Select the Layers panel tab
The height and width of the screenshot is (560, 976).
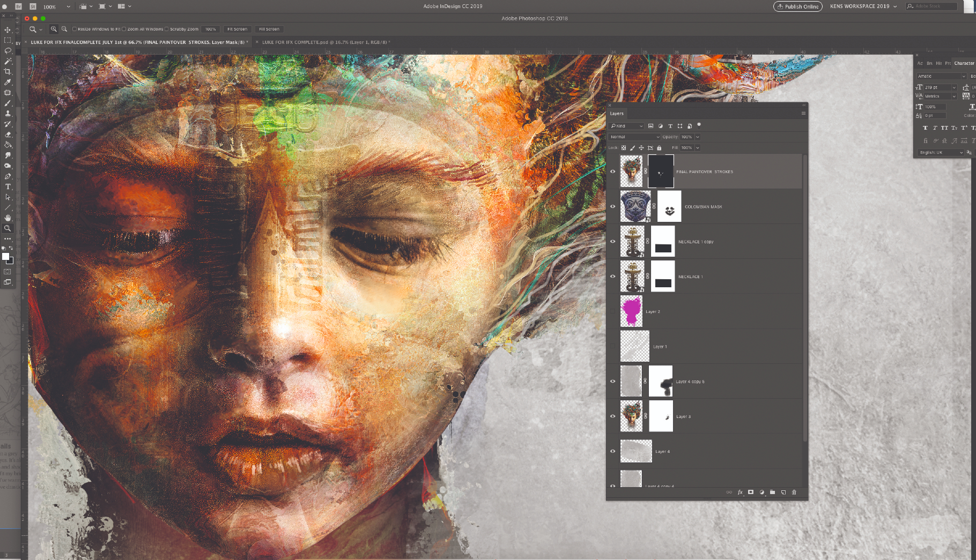coord(617,114)
